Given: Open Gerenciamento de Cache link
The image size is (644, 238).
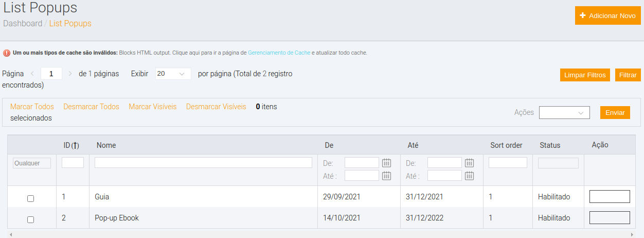Looking at the screenshot, I should click(x=279, y=53).
